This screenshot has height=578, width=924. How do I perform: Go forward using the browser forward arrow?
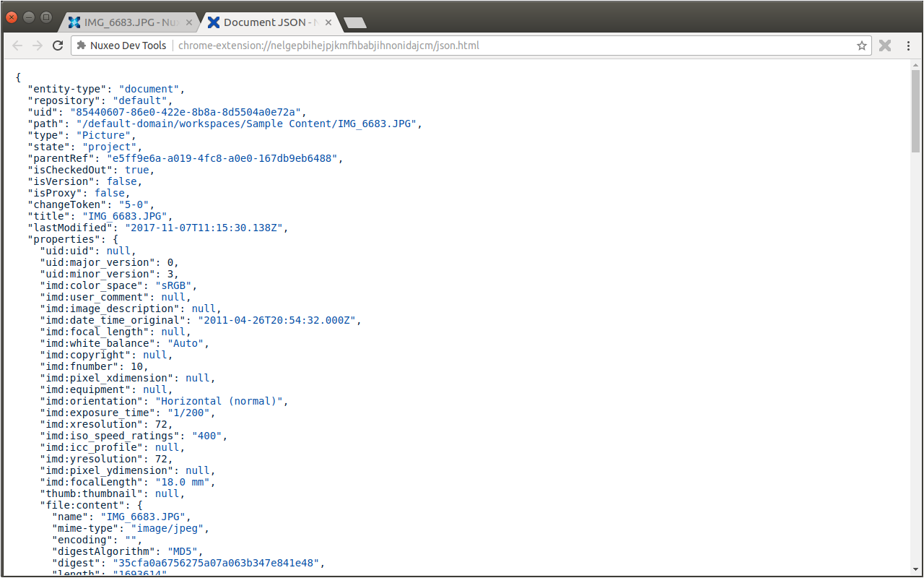[x=38, y=46]
